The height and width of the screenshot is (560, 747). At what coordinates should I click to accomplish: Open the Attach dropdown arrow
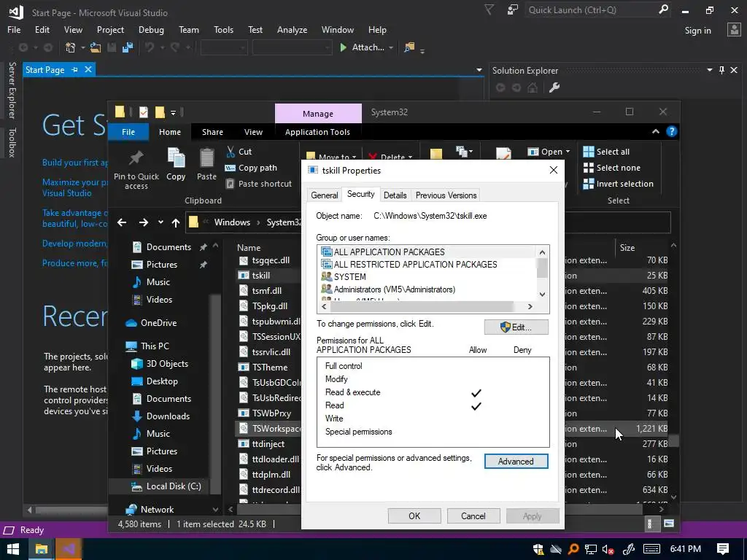[391, 47]
